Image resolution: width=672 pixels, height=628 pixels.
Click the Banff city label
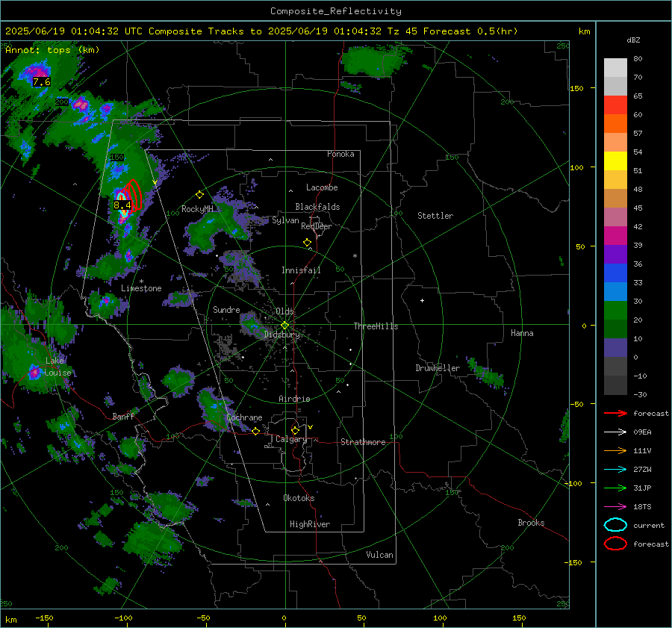123,416
